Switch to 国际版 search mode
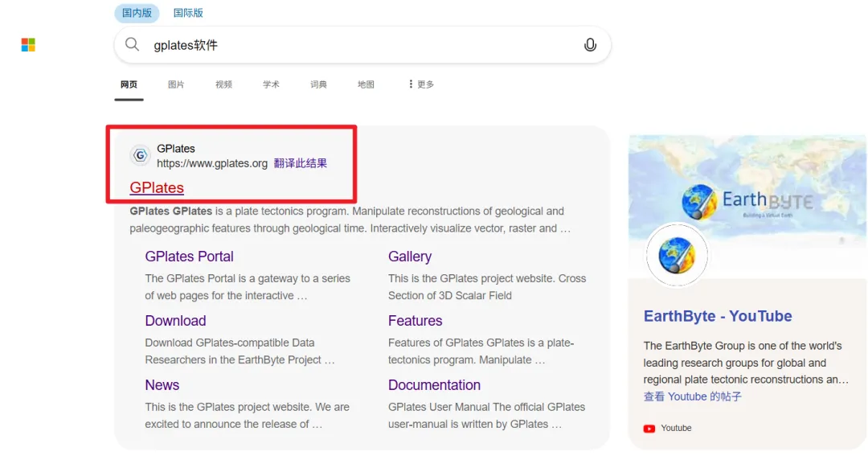The width and height of the screenshot is (868, 464). point(188,13)
